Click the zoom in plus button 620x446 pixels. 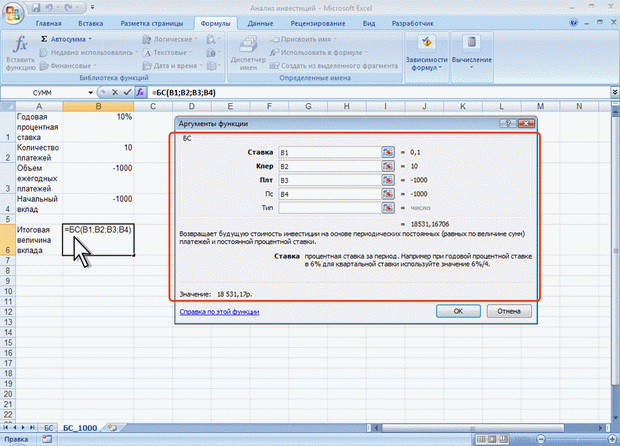pyautogui.click(x=613, y=439)
